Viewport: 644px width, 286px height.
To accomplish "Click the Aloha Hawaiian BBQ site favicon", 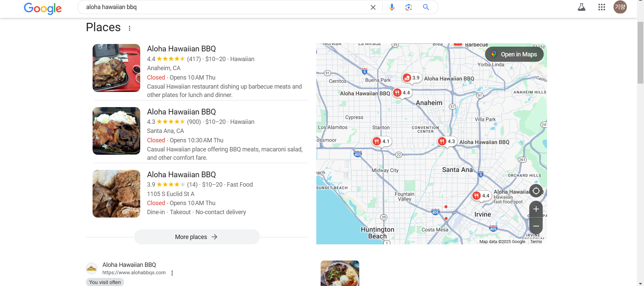I will pos(92,269).
